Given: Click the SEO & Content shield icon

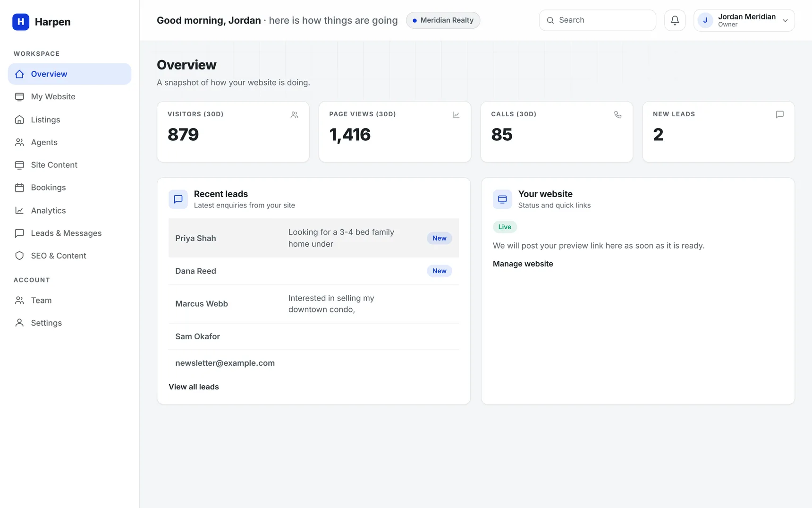Looking at the screenshot, I should pos(19,256).
